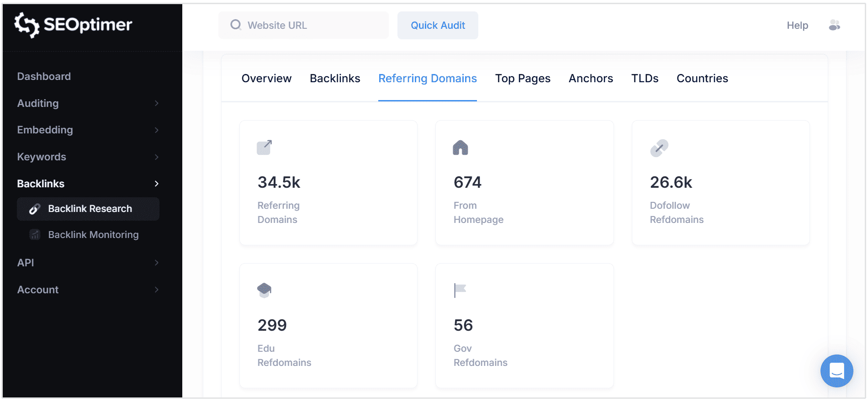Viewport: 868px width, 402px height.
Task: Click the 26.6k Dofollow Refdomains value
Action: [x=671, y=182]
